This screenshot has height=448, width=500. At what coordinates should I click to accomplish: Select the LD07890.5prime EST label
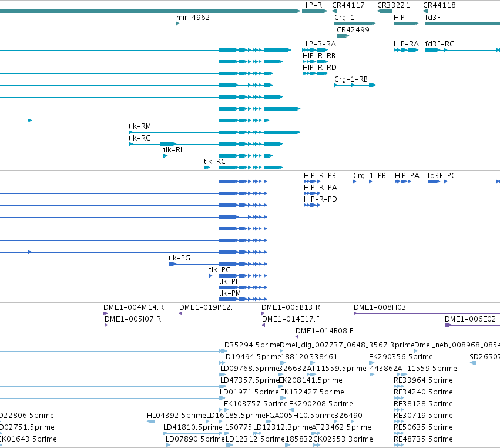[x=195, y=440]
